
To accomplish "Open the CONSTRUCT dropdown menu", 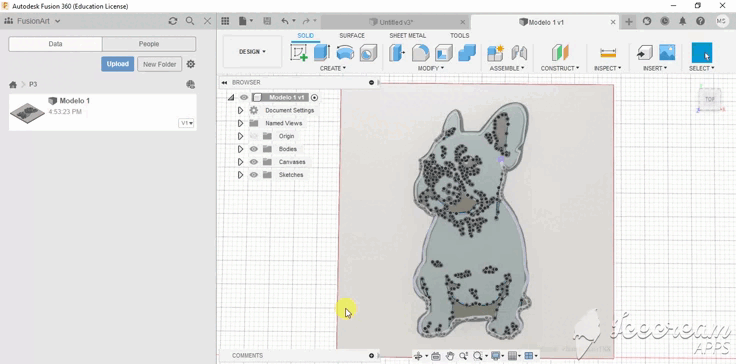I will tap(560, 69).
